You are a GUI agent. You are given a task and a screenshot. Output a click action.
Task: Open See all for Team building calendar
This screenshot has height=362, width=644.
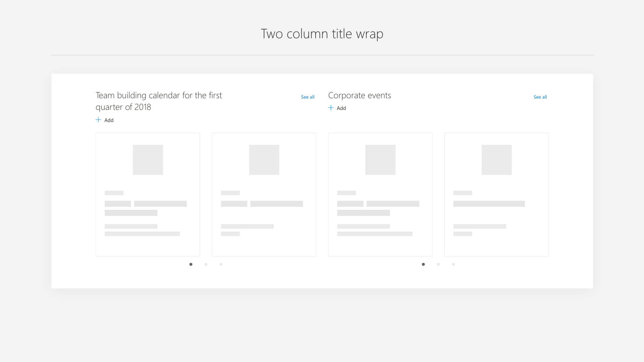click(308, 97)
